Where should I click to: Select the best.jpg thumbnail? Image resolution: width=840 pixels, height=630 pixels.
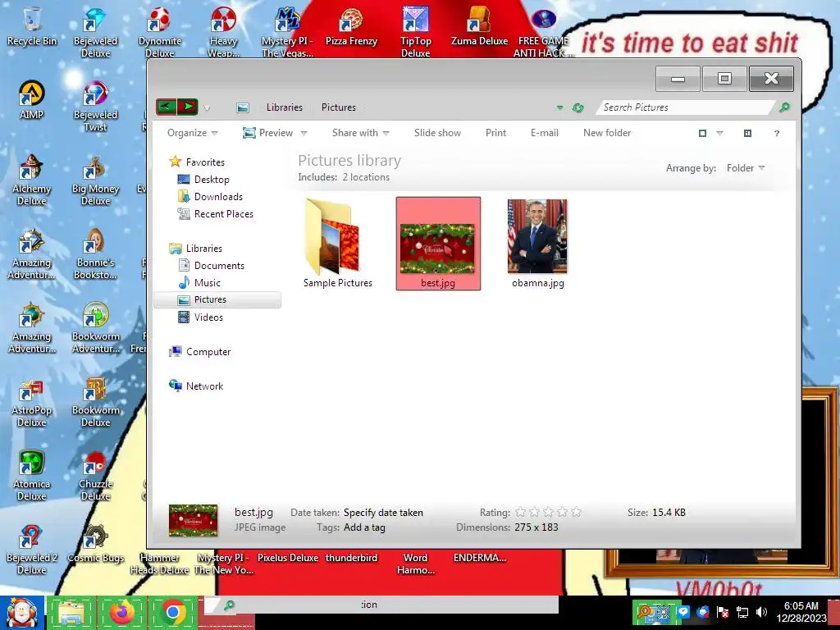coord(438,244)
